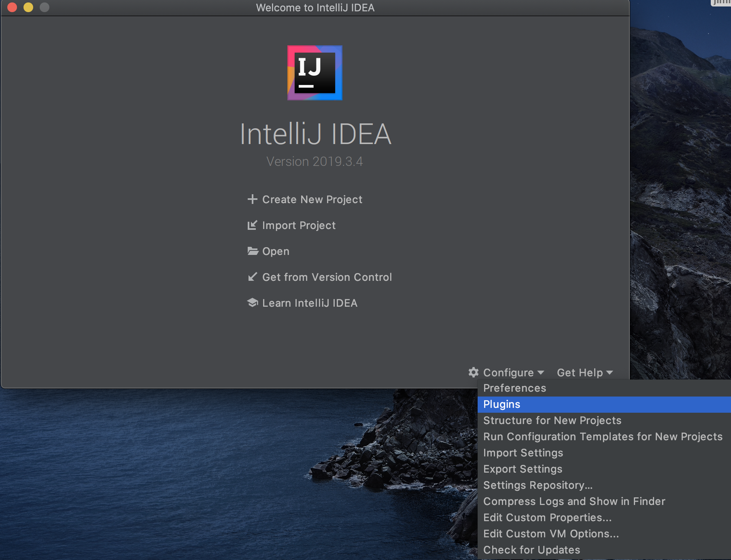Click the checkout arrow icon beside Get from Version Control

pyautogui.click(x=252, y=277)
